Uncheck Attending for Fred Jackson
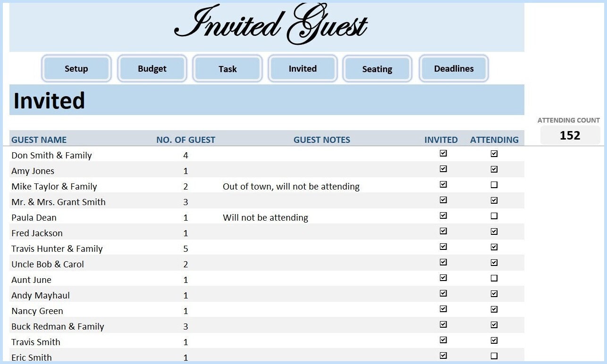This screenshot has height=364, width=607. (494, 232)
